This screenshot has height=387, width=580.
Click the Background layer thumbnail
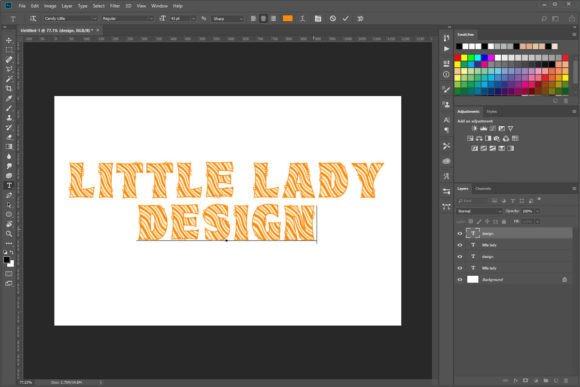tap(473, 279)
